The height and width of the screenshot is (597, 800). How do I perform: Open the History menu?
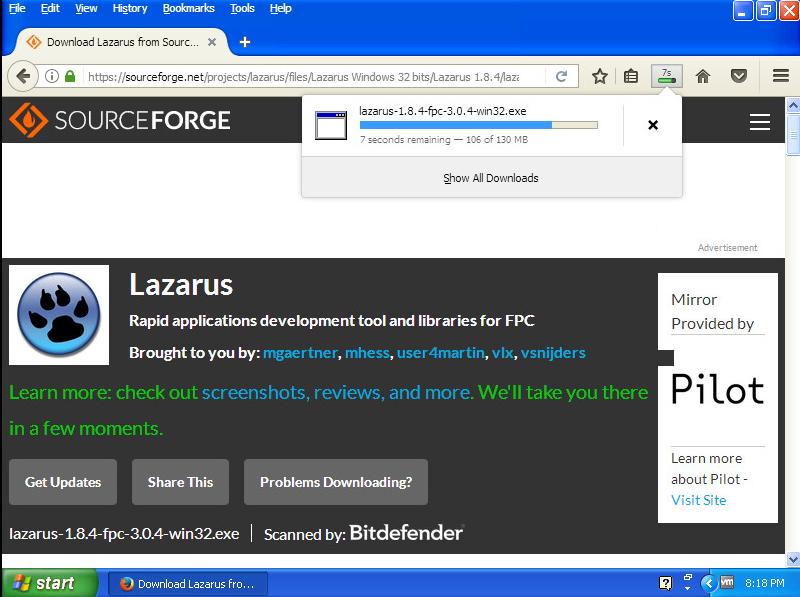click(130, 8)
